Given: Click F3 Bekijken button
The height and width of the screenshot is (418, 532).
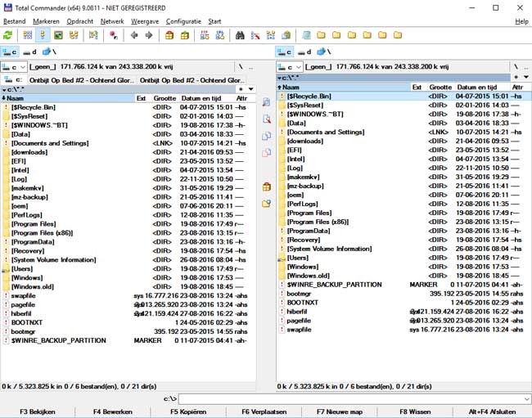Looking at the screenshot, I should point(38,411).
